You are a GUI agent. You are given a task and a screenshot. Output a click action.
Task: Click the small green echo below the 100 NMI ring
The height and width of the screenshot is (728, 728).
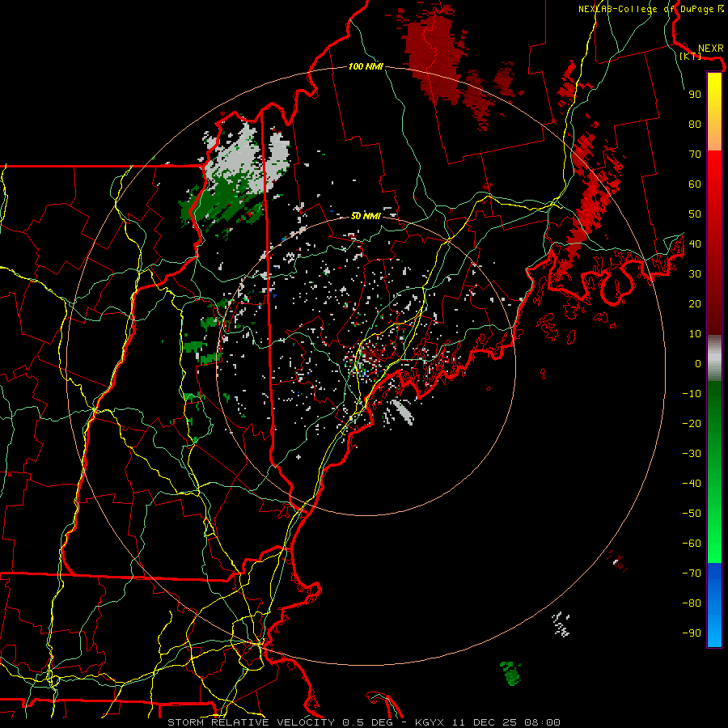click(510, 673)
